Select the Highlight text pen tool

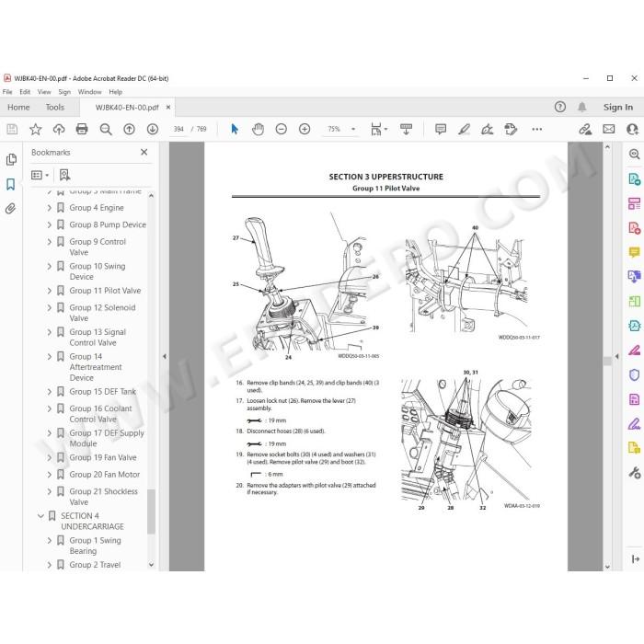click(x=464, y=130)
